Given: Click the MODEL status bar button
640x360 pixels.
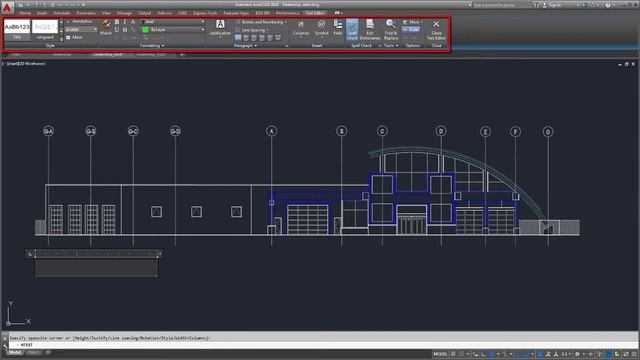Looking at the screenshot, I should point(440,354).
